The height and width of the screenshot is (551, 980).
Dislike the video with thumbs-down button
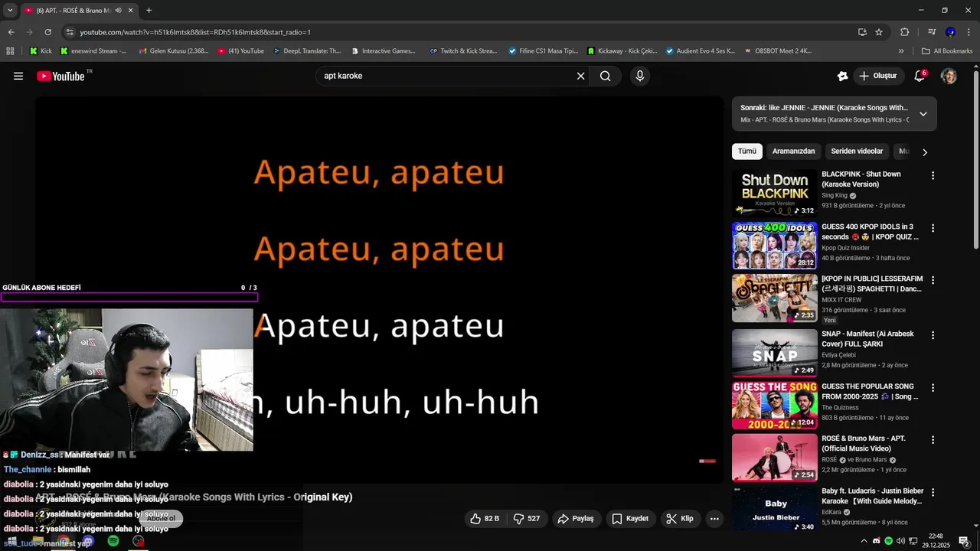(x=526, y=518)
